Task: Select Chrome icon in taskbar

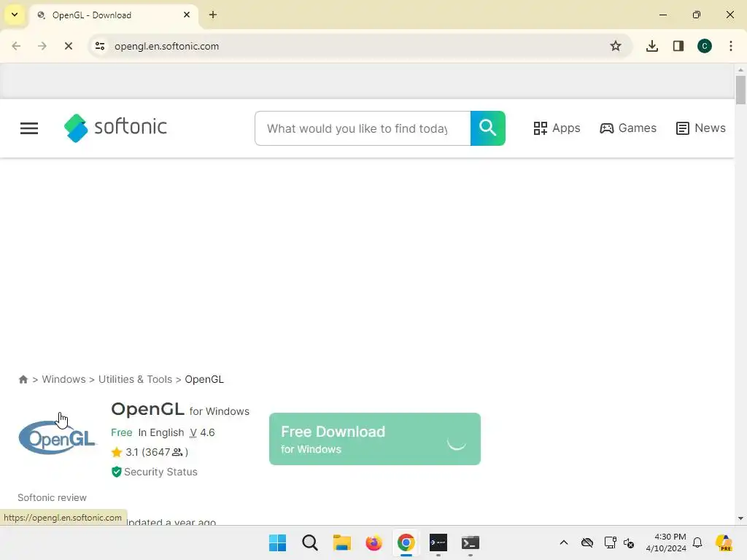Action: (x=406, y=542)
